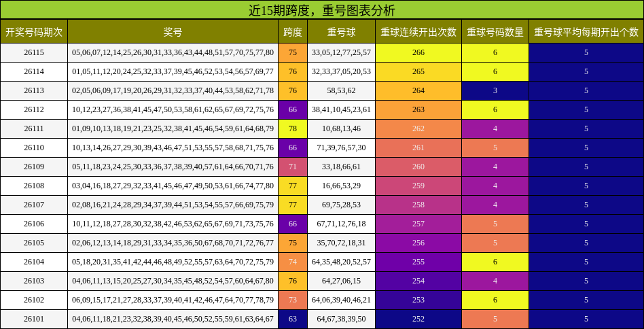Image resolution: width=644 pixels, height=329 pixels.
Task: Click the draw numbers beginning 04,06,11,13,15
Action: [x=173, y=281]
